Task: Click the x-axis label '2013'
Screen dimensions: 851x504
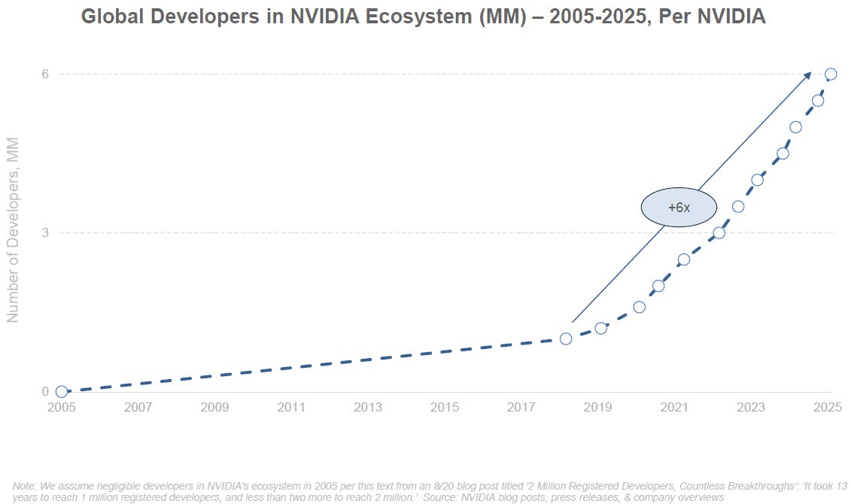Action: [368, 407]
